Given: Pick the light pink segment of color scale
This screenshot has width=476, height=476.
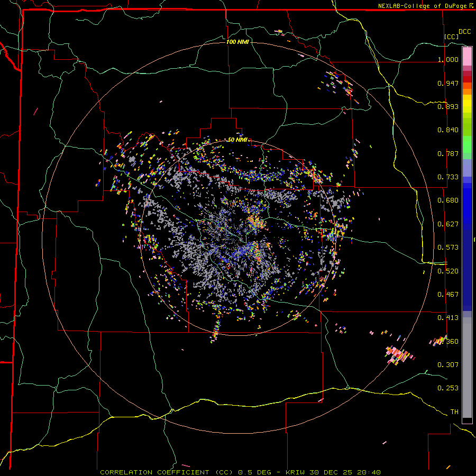Looking at the screenshot, I should coord(467,56).
